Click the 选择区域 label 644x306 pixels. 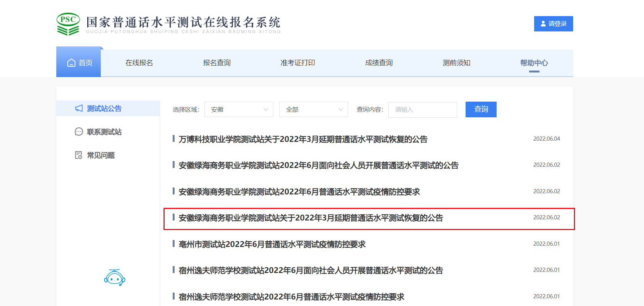[186, 110]
